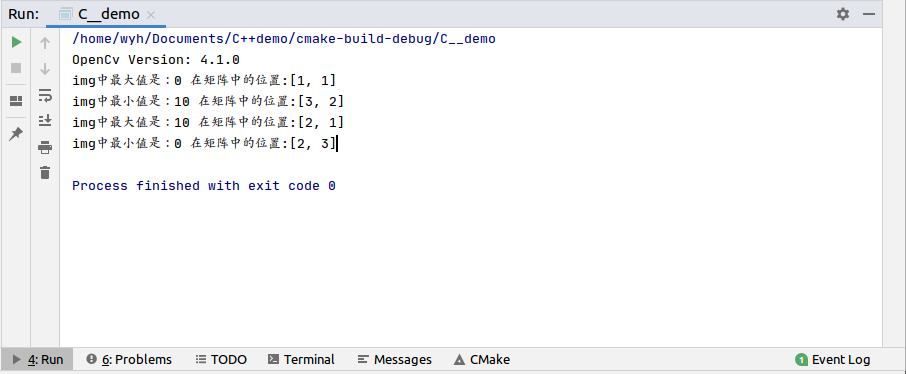Image resolution: width=906 pixels, height=374 pixels.
Task: Click the gray Stop process icon
Action: point(16,68)
